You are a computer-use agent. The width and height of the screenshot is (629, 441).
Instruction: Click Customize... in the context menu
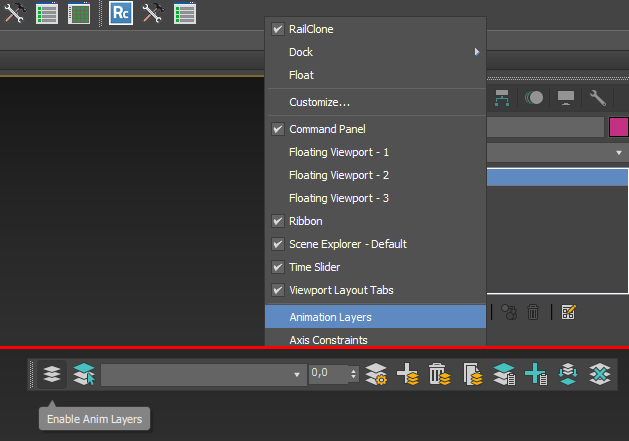[319, 102]
